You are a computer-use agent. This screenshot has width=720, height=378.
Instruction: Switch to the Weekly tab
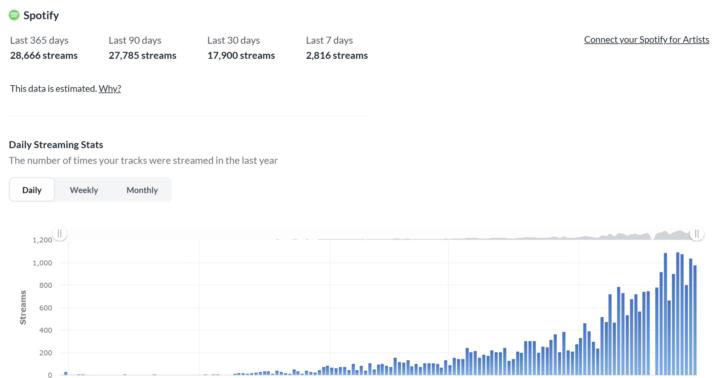click(84, 190)
